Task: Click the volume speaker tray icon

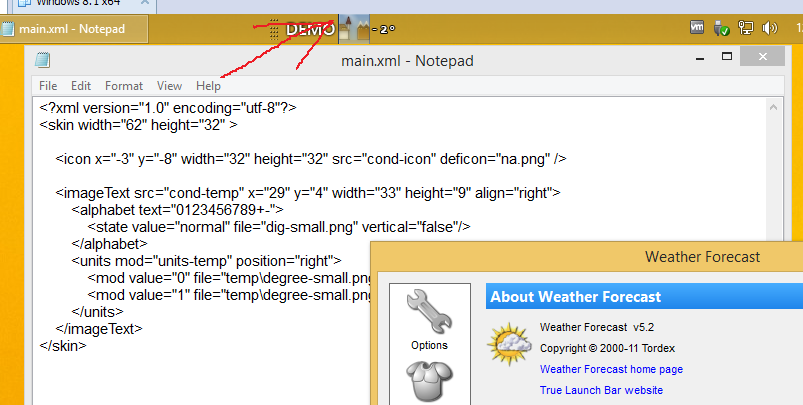Action: (769, 29)
